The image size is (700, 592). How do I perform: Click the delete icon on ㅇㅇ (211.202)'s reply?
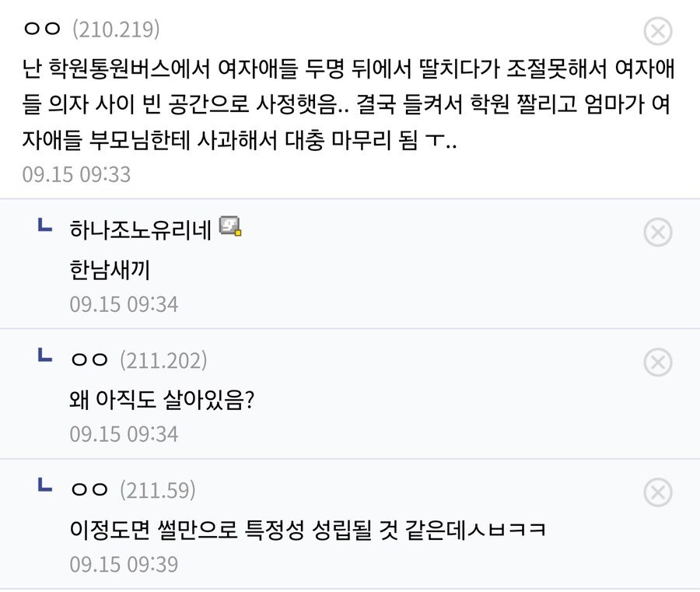[658, 362]
